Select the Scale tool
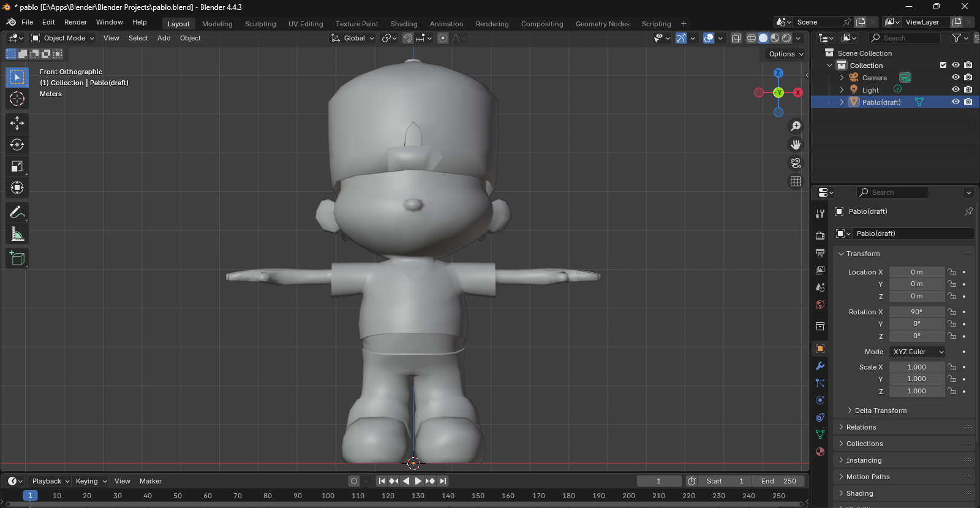This screenshot has width=980, height=508. 17,166
